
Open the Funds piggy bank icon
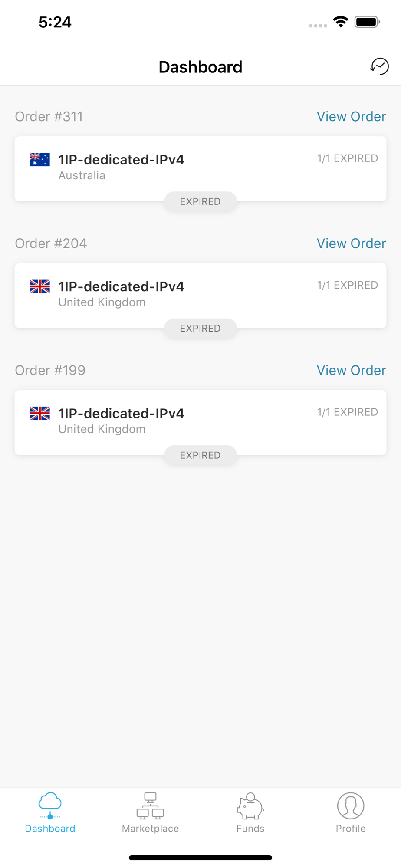point(250,806)
